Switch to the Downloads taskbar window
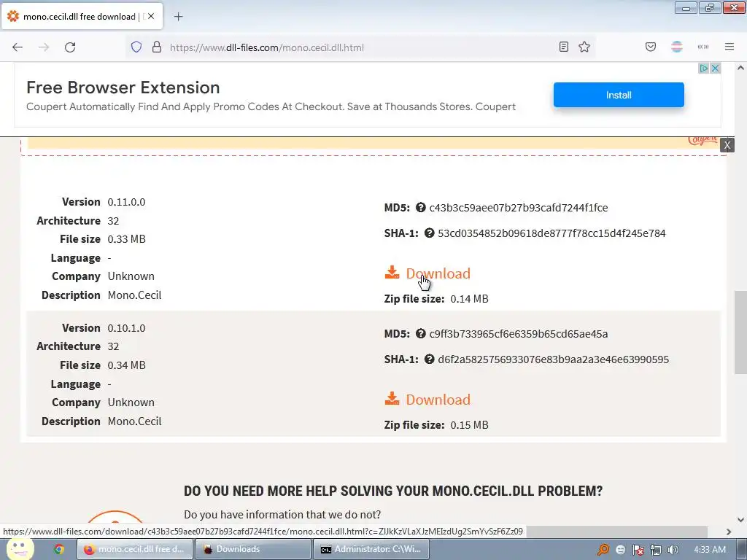The image size is (747, 560). point(252,549)
